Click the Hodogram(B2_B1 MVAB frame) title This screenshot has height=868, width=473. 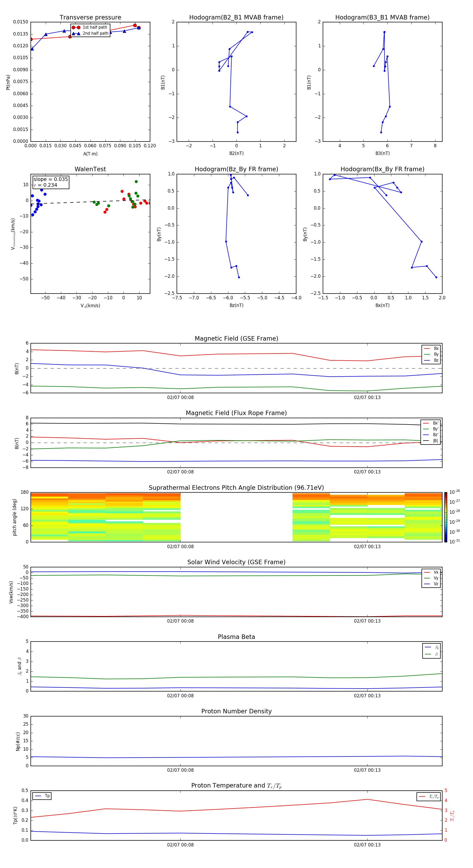(236, 18)
